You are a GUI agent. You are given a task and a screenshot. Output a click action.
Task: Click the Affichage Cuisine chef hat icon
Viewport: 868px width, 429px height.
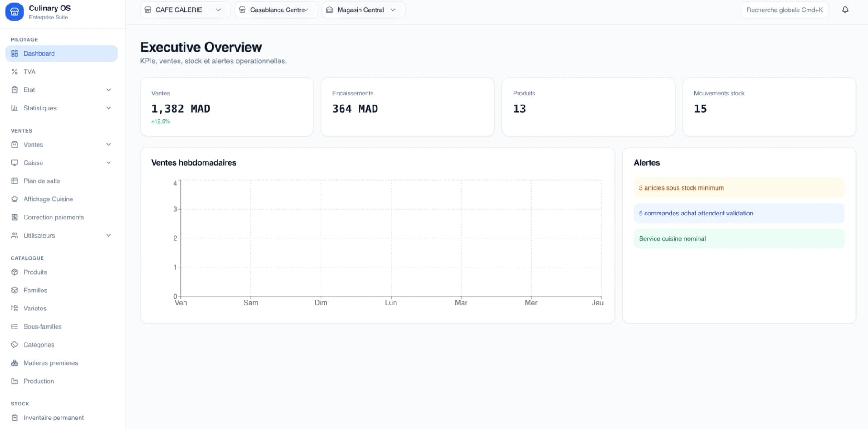(x=14, y=199)
